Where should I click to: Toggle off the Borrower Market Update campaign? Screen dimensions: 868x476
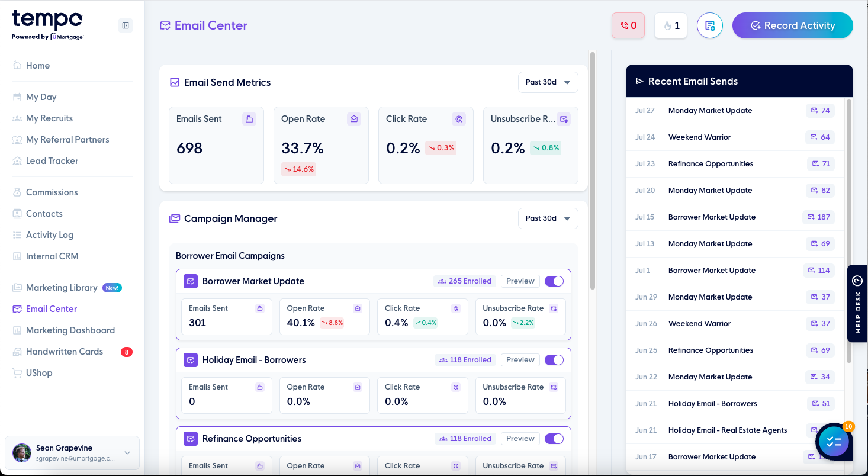(554, 281)
